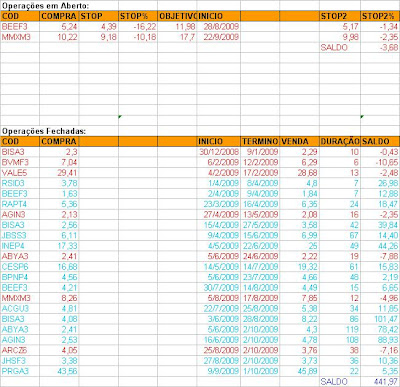
Task: Select the start date 30/12/2008
Action: pos(219,152)
